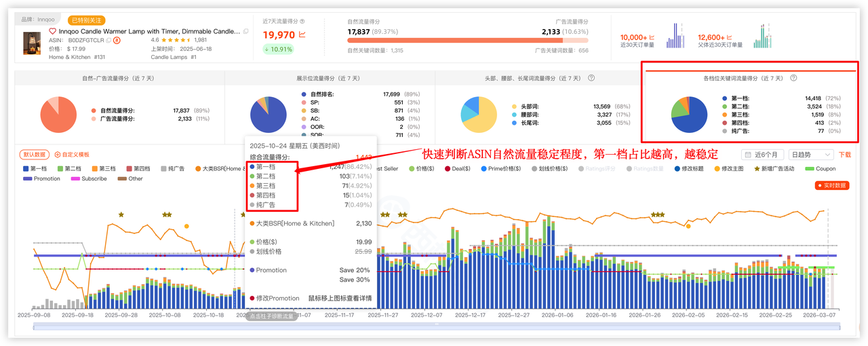This screenshot has height=346, width=868.
Task: Click the SP: 551 legend row
Action: (361, 102)
